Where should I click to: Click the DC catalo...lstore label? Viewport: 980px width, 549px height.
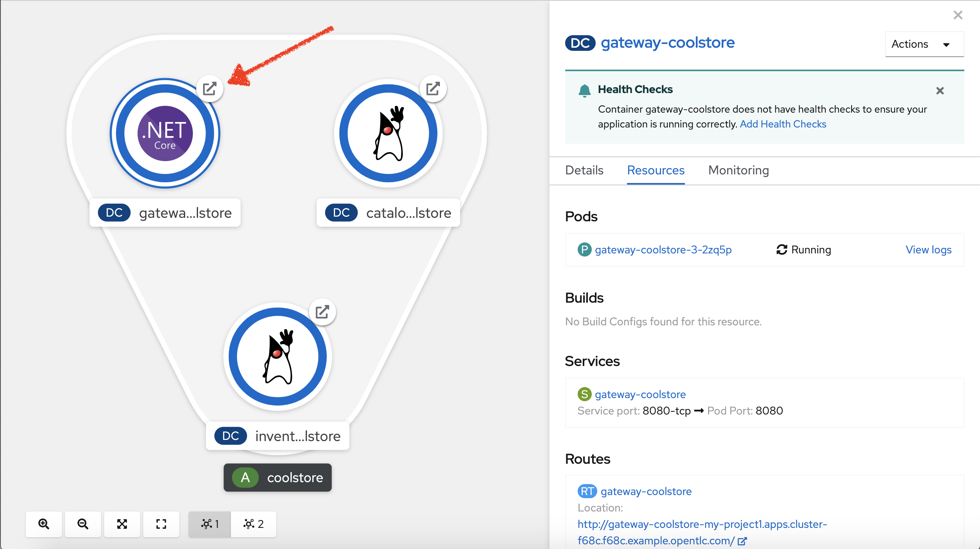pos(388,213)
